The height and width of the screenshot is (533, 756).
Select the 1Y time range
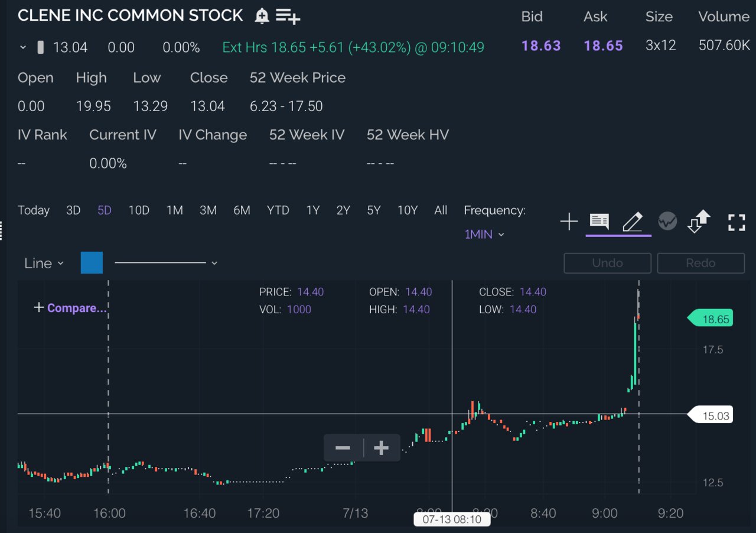312,210
